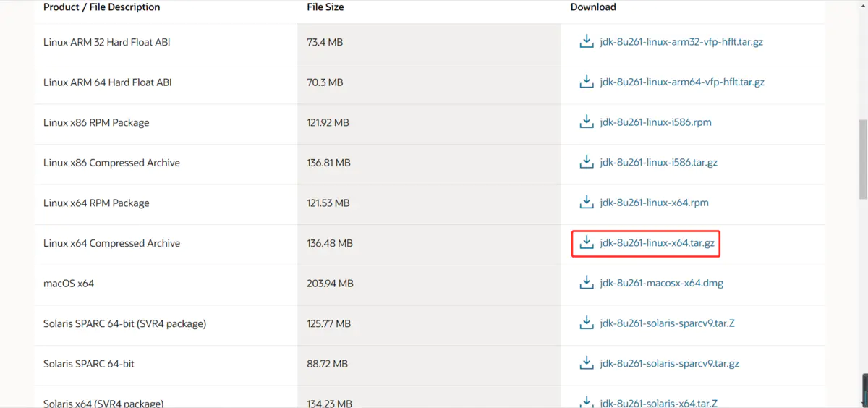
Task: Click download icon beside jdk-8u261-linux-x64.rpm
Action: [x=587, y=203]
